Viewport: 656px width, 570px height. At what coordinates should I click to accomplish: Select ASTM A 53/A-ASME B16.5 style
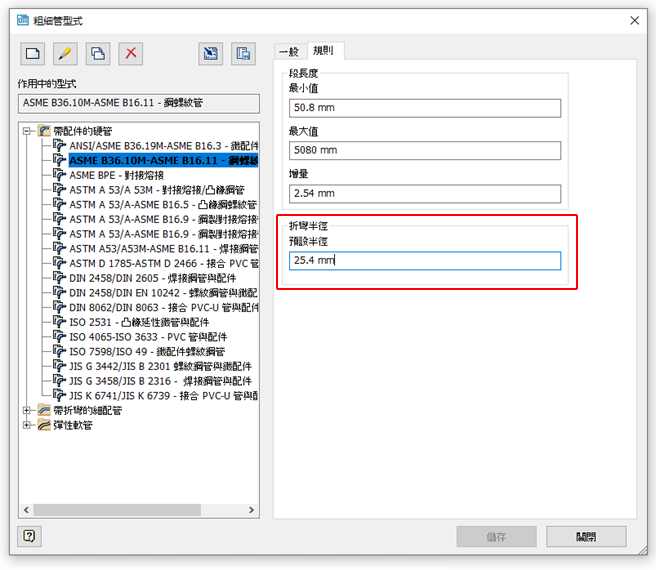(x=163, y=204)
